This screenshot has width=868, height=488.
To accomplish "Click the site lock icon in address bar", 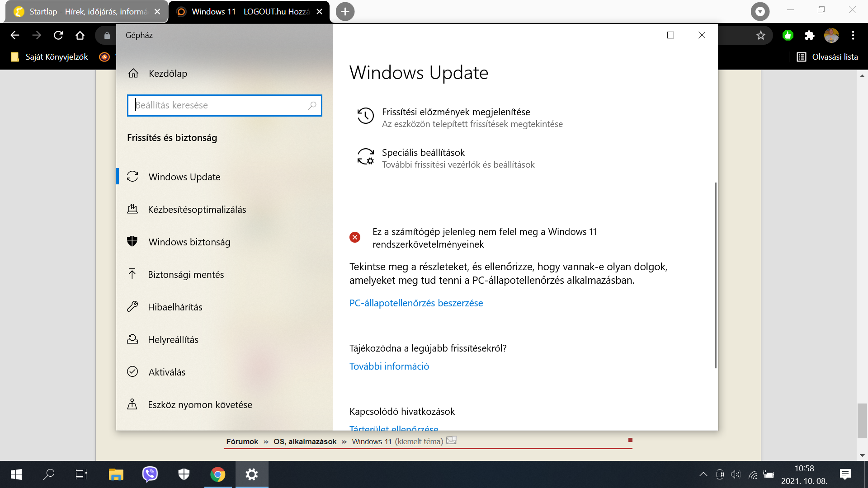I will tap(107, 35).
